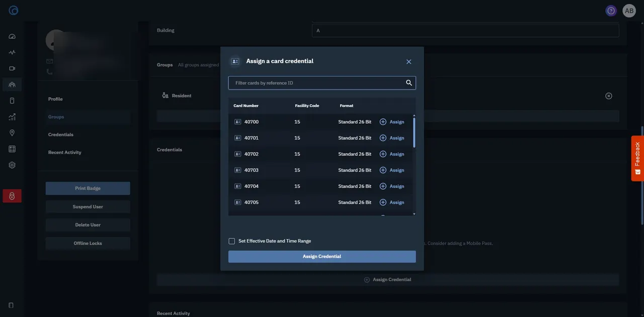Click card number 40701 text
This screenshot has width=644, height=317.
pos(252,138)
